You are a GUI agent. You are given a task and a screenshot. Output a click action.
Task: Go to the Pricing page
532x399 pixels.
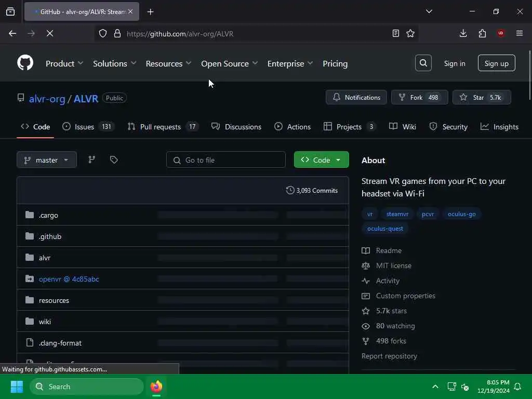[x=335, y=63]
